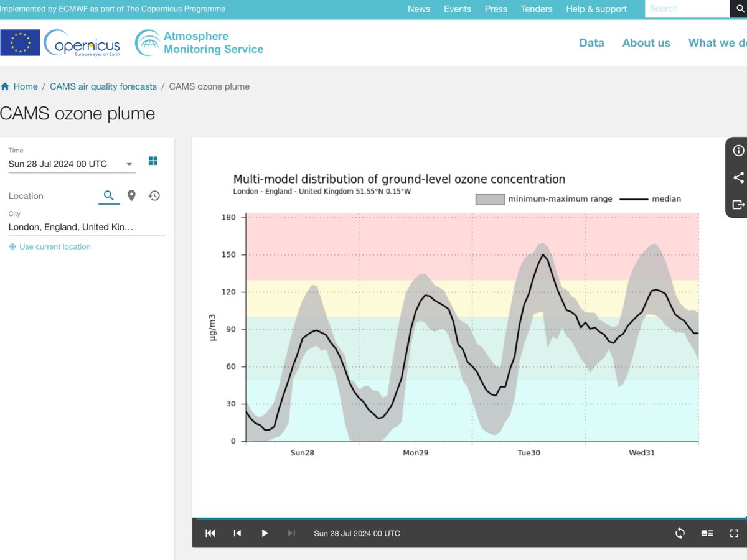Click the chart title Multi-model distribution
This screenshot has height=560, width=747.
coord(399,179)
